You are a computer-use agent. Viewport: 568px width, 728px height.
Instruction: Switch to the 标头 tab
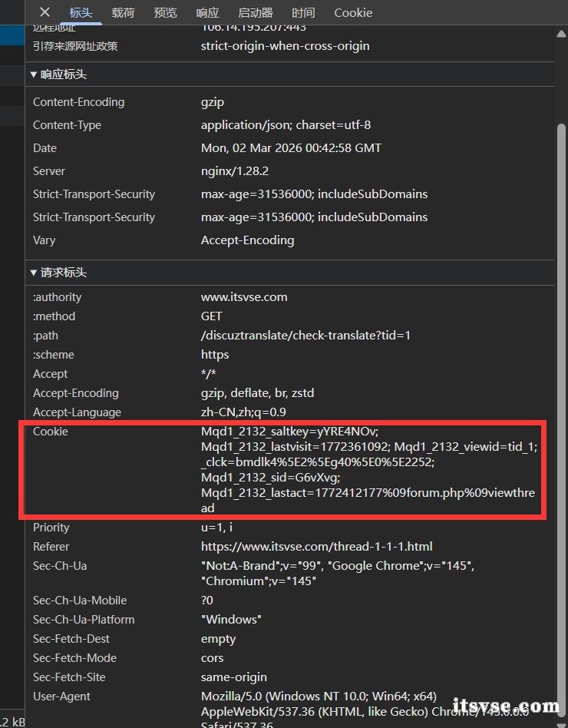coord(81,12)
